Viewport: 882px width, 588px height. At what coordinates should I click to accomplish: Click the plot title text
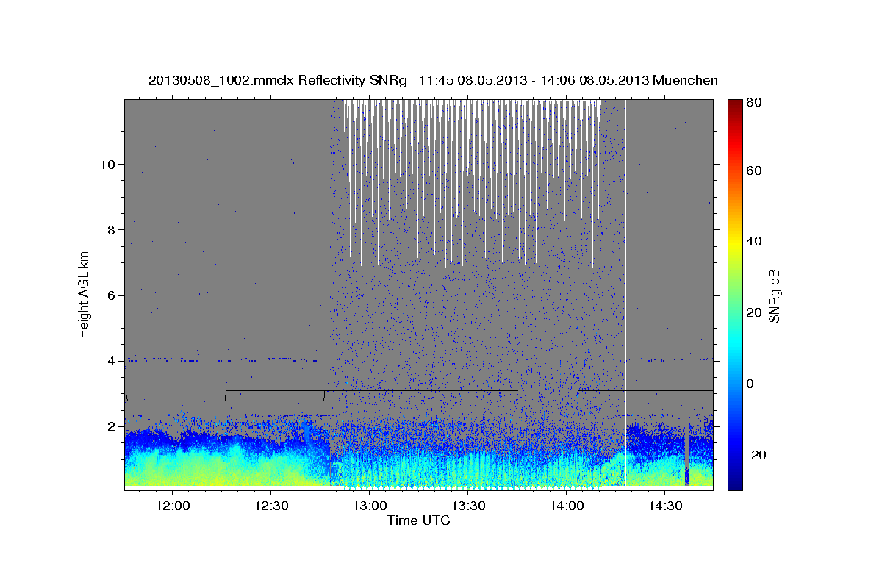(x=433, y=80)
